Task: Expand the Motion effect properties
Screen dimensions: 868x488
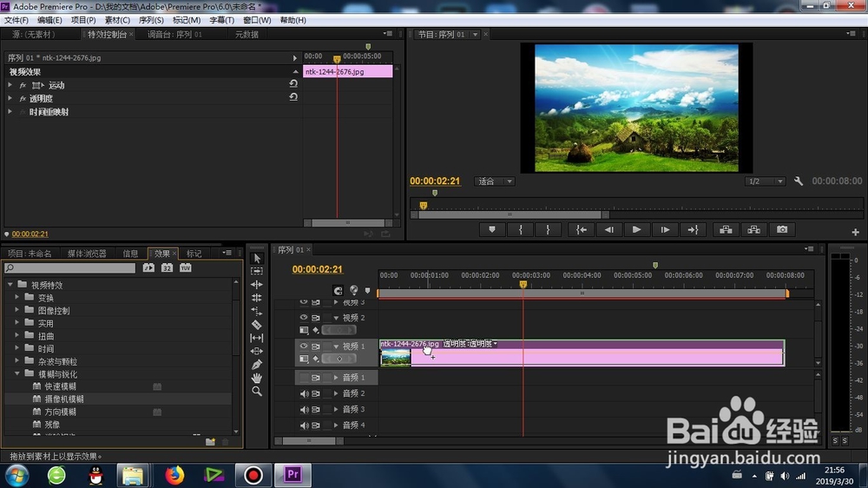Action: tap(10, 85)
